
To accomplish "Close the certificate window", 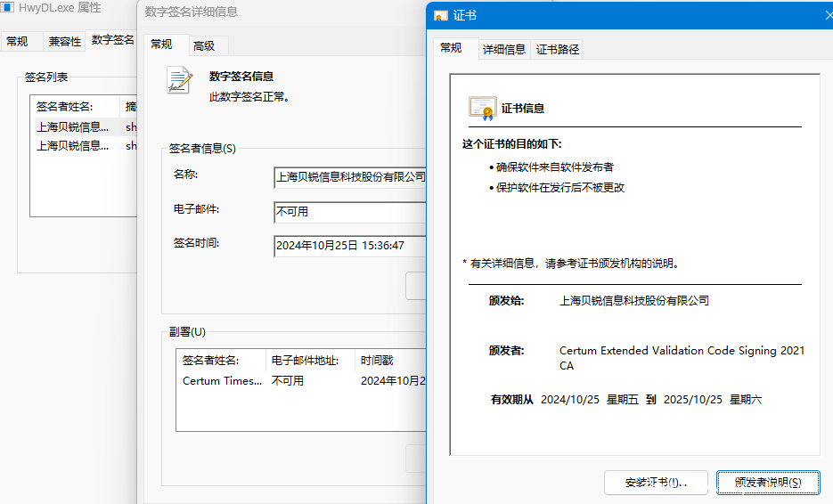I will click(x=828, y=15).
